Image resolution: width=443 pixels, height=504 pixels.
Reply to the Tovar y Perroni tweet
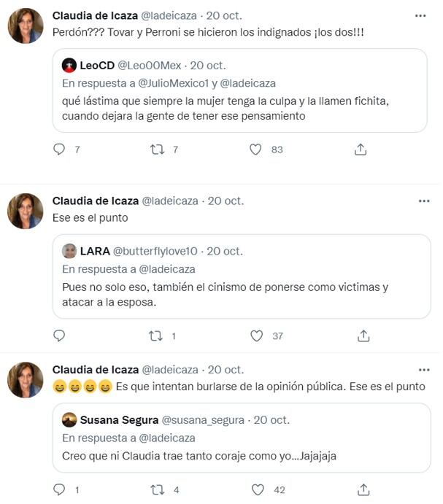60,150
